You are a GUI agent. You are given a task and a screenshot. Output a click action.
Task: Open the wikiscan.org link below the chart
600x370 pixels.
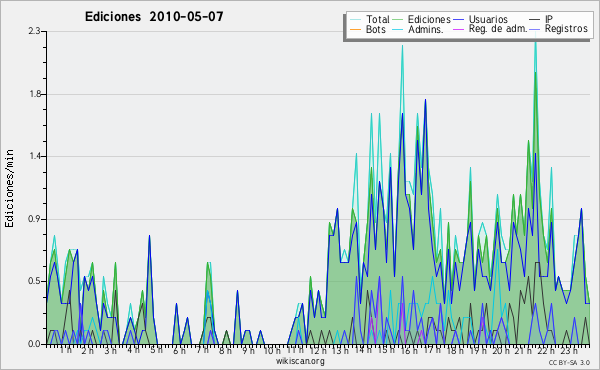(300, 361)
